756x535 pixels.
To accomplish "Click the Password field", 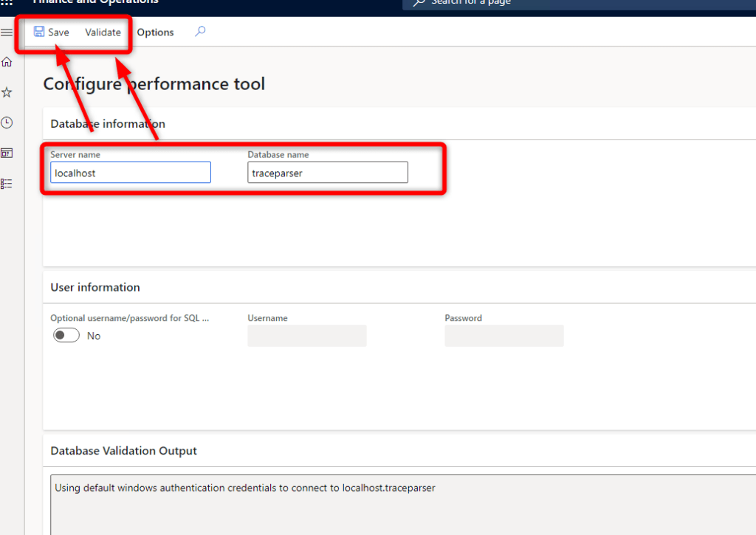I will [504, 336].
